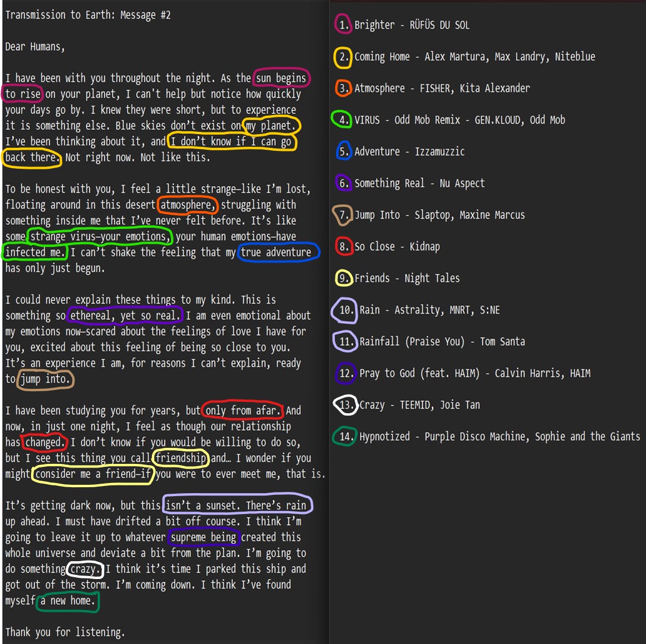Select track "Something Real - Nu Aspect"
Screen dimensions: 646x644
tap(420, 184)
